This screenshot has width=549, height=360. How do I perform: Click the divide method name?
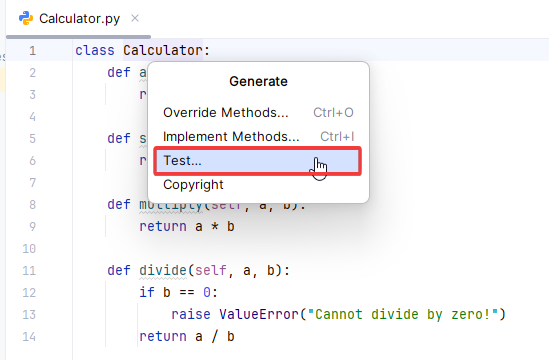pos(163,270)
